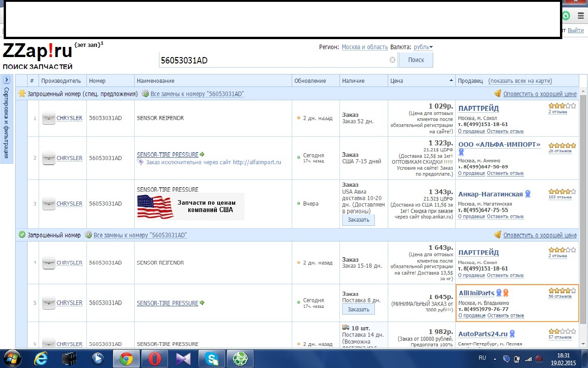
Task: Clear the search field with the X icon
Action: pyautogui.click(x=392, y=60)
